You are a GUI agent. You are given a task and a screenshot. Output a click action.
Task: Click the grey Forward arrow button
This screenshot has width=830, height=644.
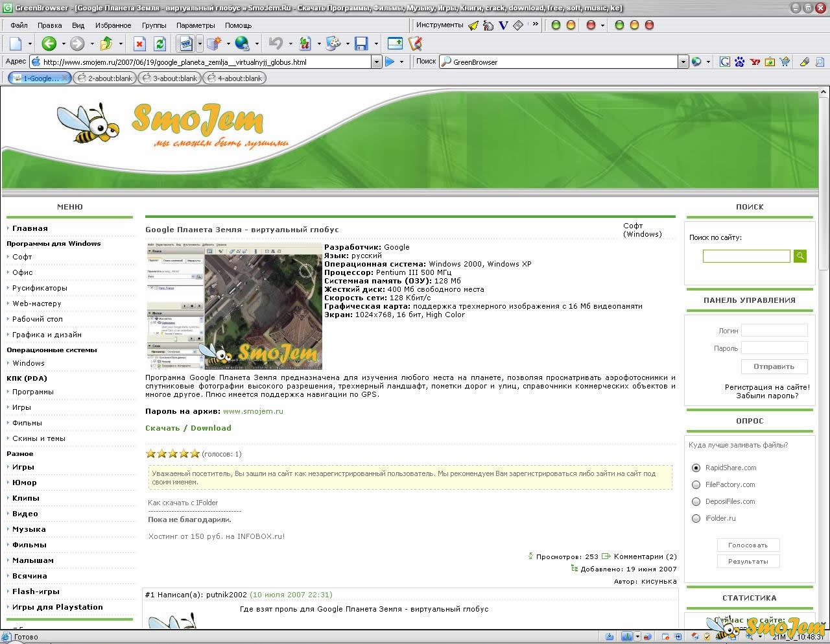coord(77,43)
